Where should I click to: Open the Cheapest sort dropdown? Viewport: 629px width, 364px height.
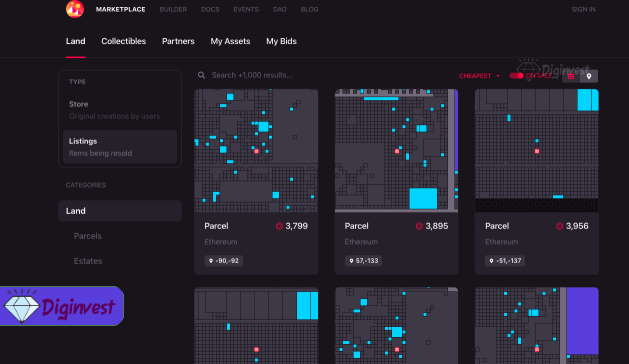[x=479, y=76]
